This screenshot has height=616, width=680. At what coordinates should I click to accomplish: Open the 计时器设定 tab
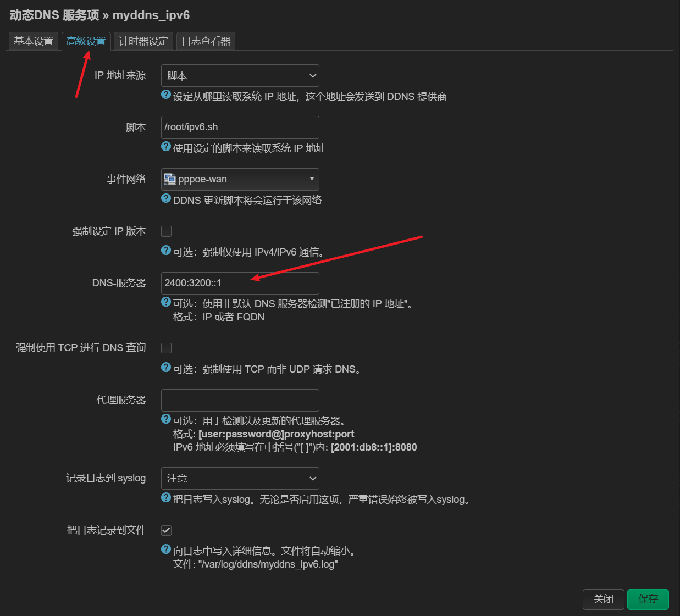coord(143,41)
